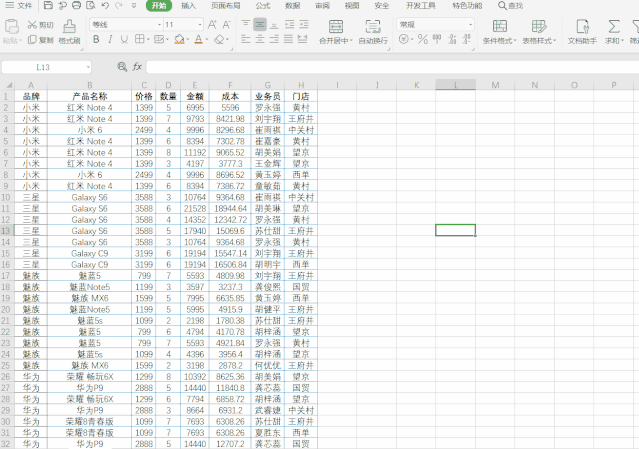Click the Redo arrow icon

click(x=119, y=5)
